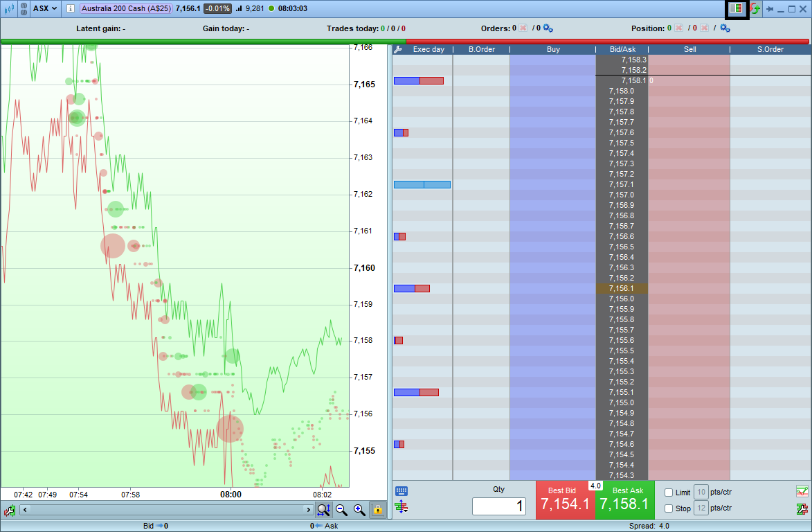812x532 pixels.
Task: Click the chart checkmark icon beside Limit pts/ctr
Action: pos(802,491)
